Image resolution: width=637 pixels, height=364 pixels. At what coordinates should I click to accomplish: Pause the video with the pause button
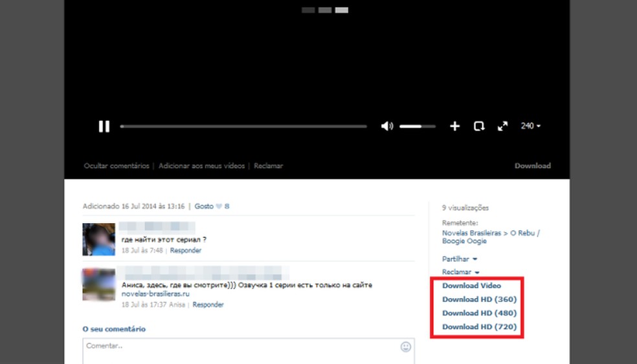point(104,126)
